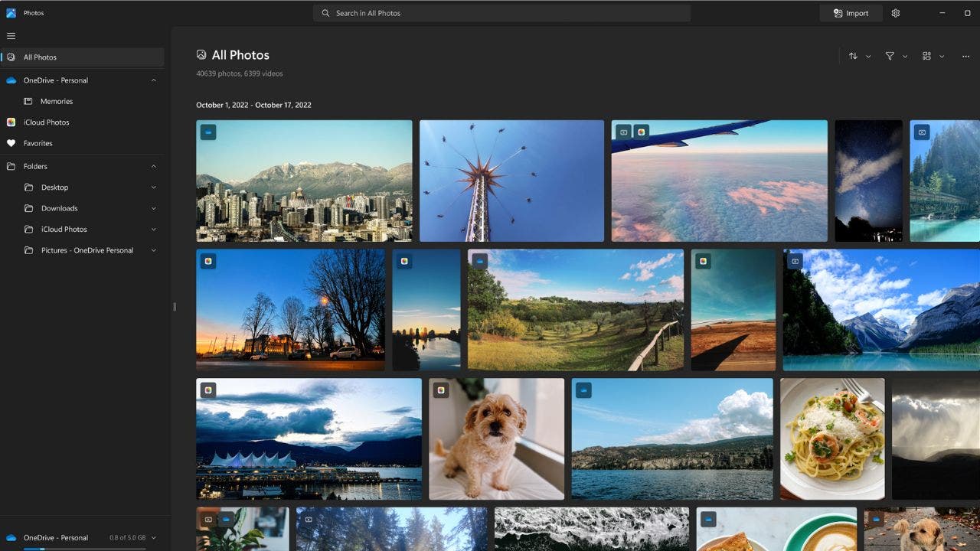980x551 pixels.
Task: Expand the Desktop folder chevron
Action: click(x=153, y=187)
